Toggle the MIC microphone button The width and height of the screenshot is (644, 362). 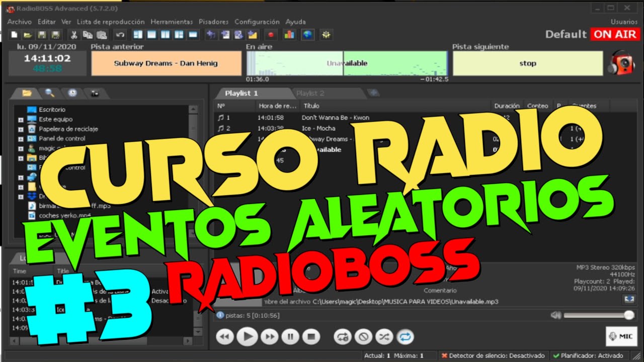click(x=621, y=336)
